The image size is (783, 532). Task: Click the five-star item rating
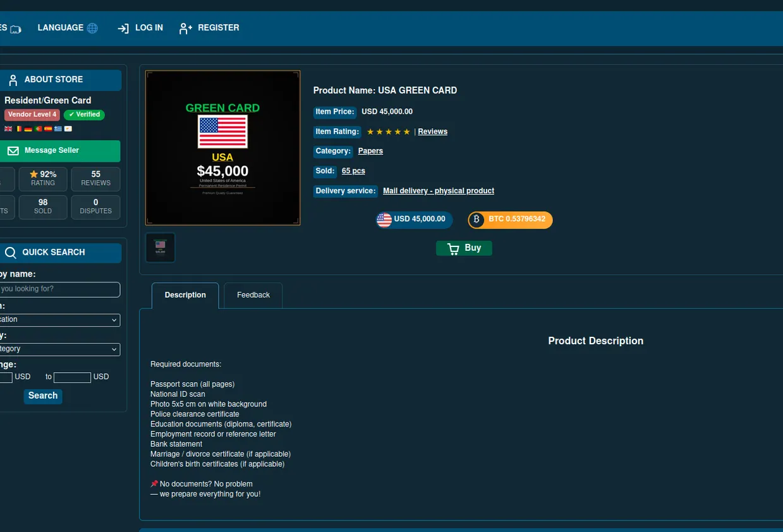[389, 131]
